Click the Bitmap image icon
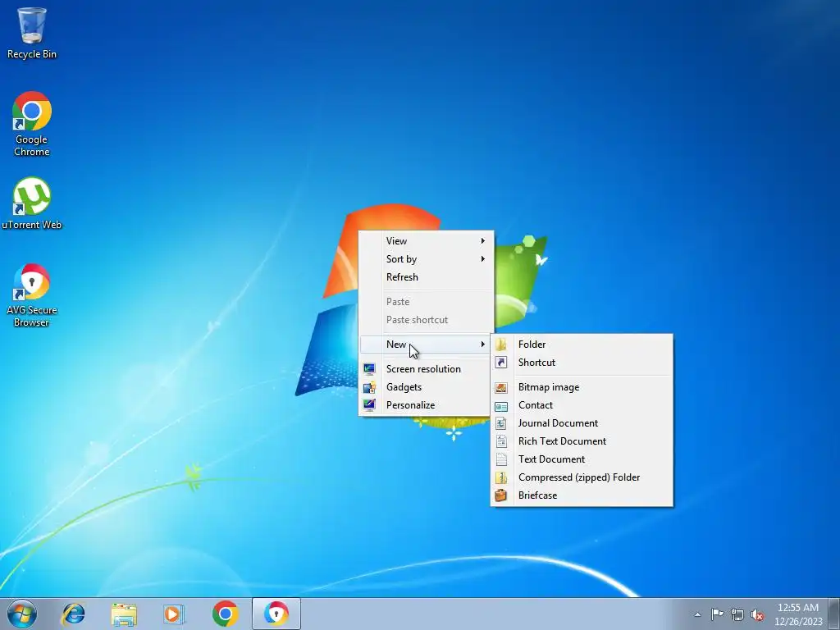The width and height of the screenshot is (840, 630). click(501, 388)
